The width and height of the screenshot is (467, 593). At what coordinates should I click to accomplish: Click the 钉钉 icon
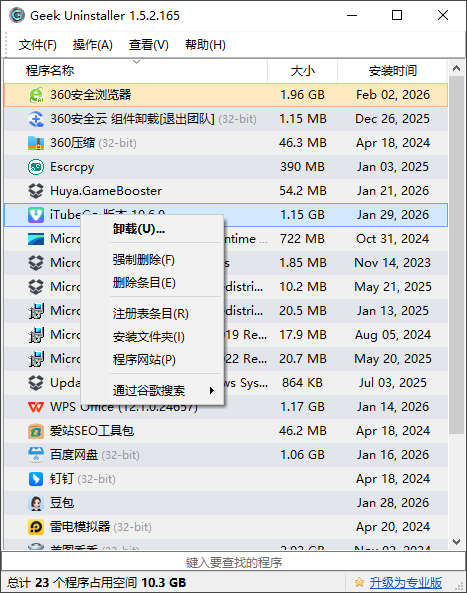pyautogui.click(x=36, y=479)
